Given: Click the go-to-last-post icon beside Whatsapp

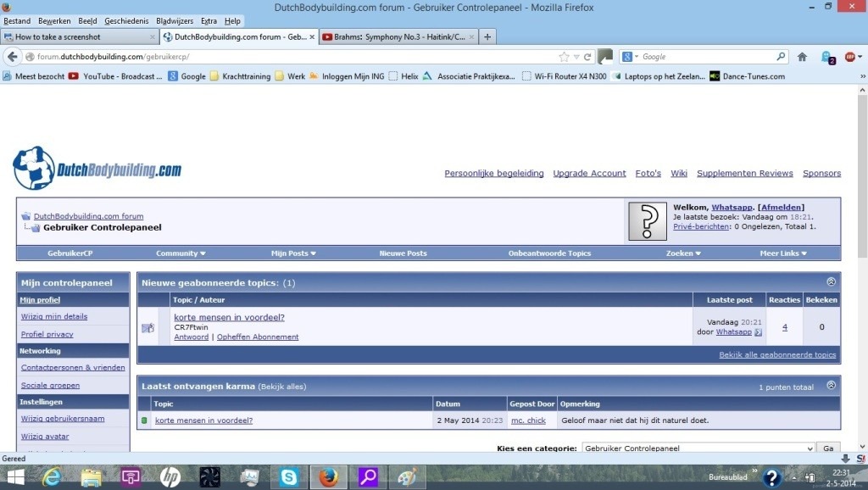Looking at the screenshot, I should click(x=759, y=332).
